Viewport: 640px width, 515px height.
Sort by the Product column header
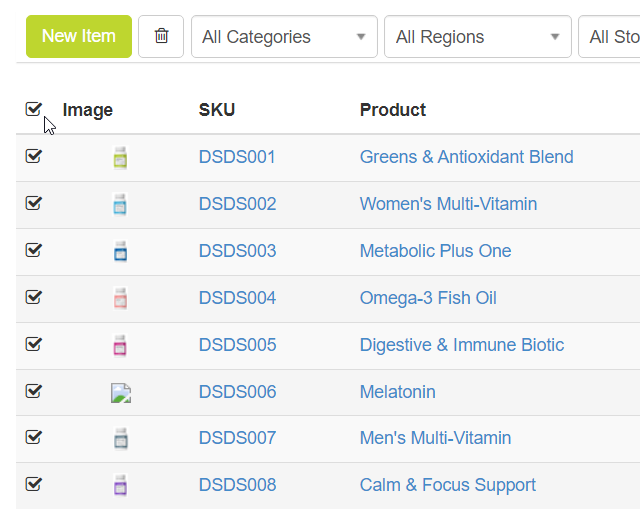pos(393,110)
